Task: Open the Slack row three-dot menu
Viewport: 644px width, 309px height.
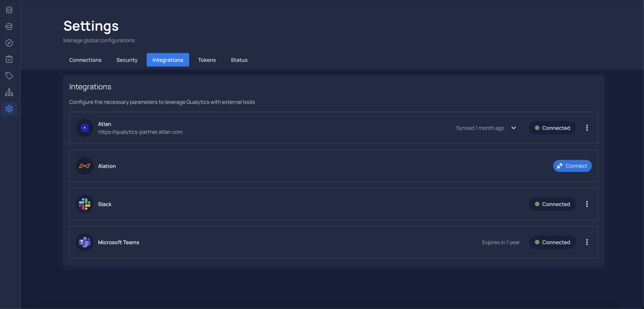Action: (587, 204)
